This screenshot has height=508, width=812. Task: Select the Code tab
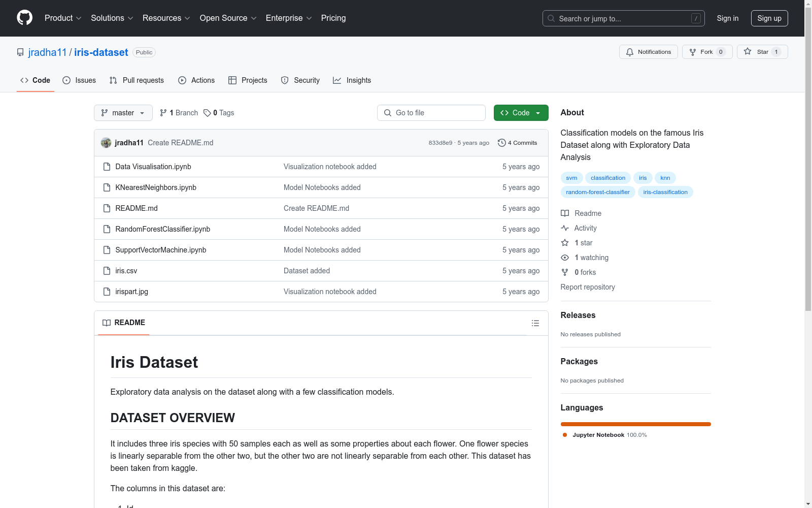coord(36,80)
